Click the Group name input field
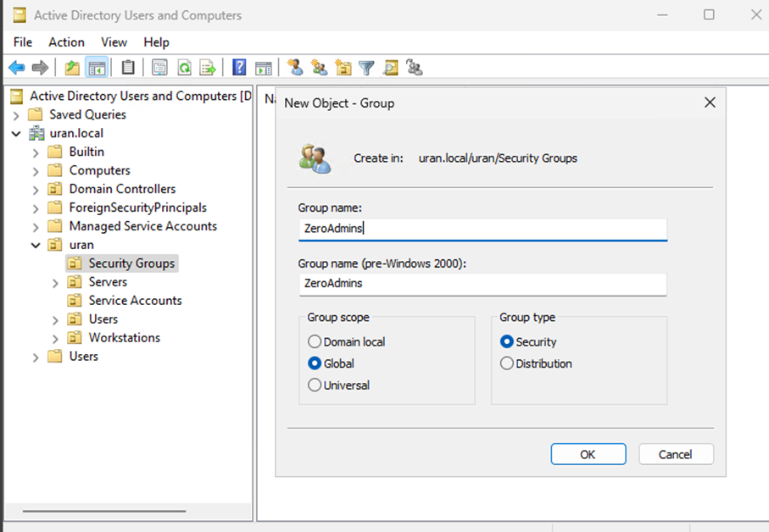The image size is (769, 532). point(482,229)
